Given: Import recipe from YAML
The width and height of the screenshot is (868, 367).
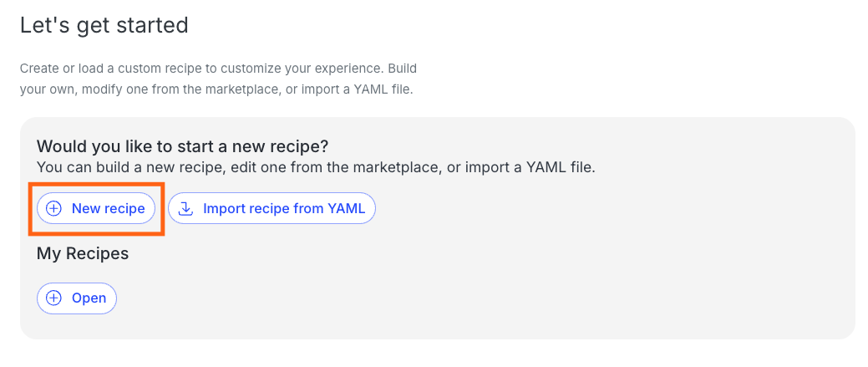Looking at the screenshot, I should [x=272, y=209].
